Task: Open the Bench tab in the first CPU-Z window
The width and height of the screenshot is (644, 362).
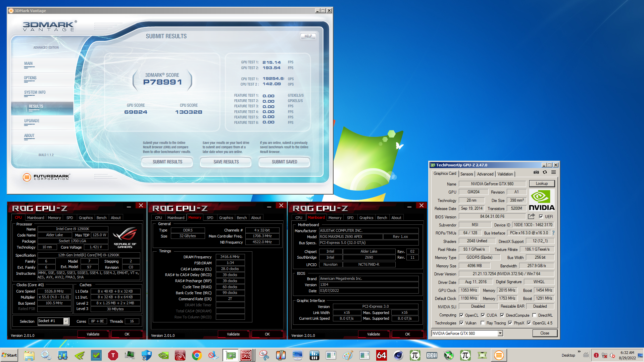Action: click(x=101, y=218)
